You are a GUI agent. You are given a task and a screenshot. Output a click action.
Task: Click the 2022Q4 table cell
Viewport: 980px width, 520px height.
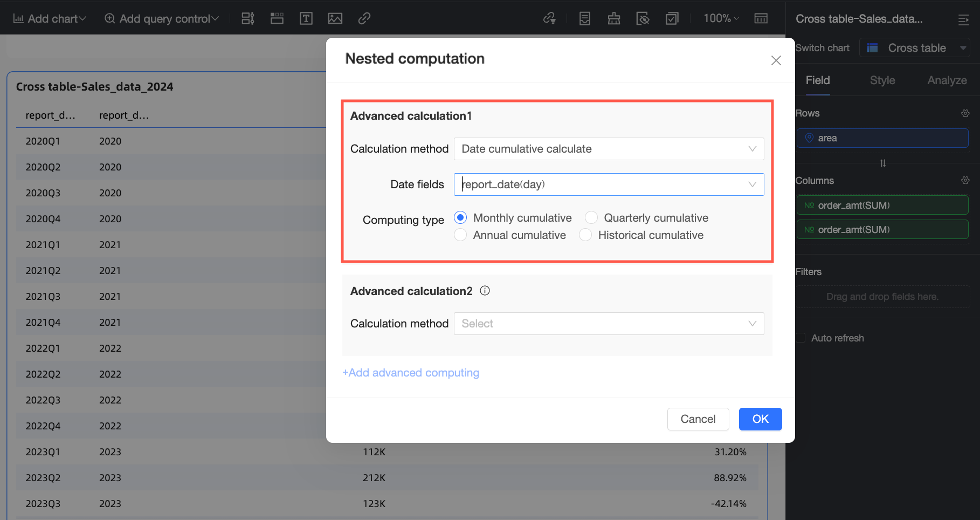(43, 426)
